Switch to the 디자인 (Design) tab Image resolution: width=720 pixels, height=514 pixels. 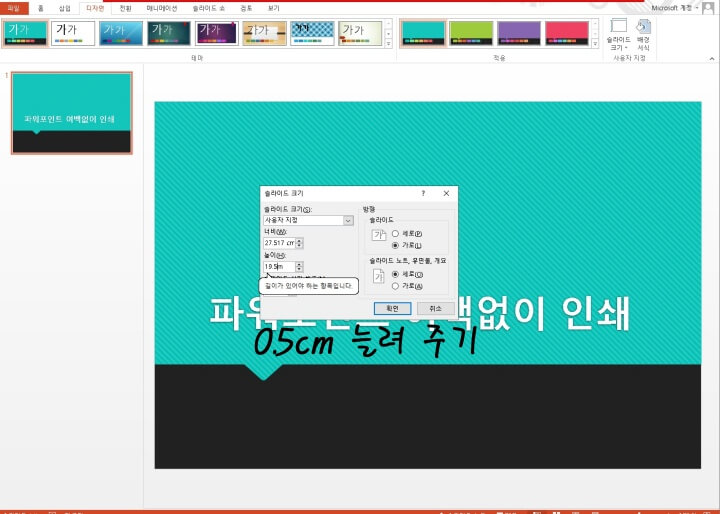click(95, 8)
